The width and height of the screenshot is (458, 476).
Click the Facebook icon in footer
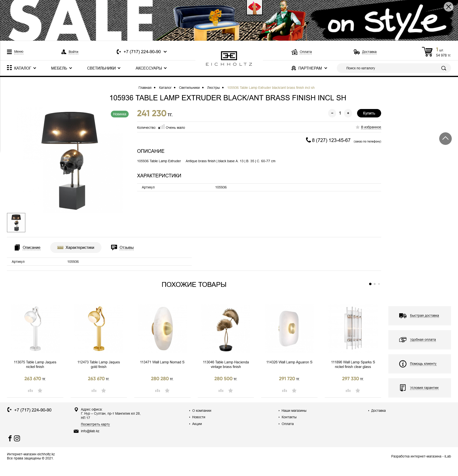(x=10, y=438)
